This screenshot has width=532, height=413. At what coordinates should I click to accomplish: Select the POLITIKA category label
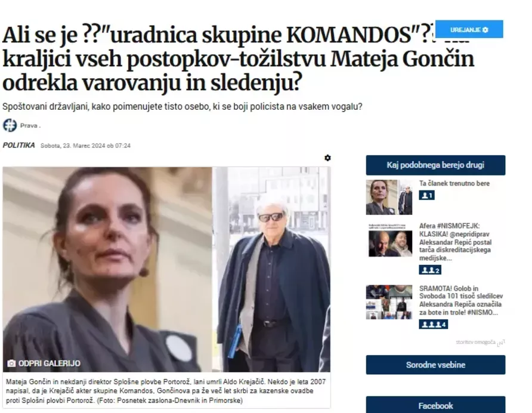[18, 146]
